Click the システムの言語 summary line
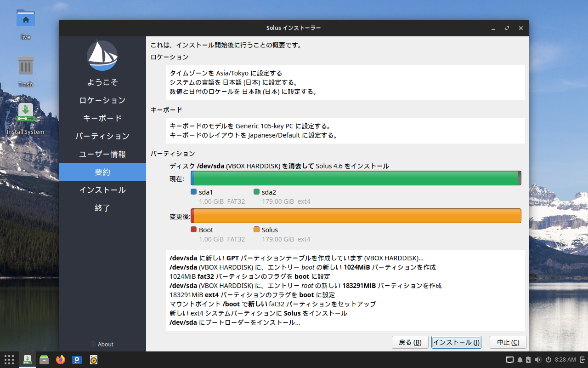Viewport: 588px width, 368px height. click(x=234, y=82)
